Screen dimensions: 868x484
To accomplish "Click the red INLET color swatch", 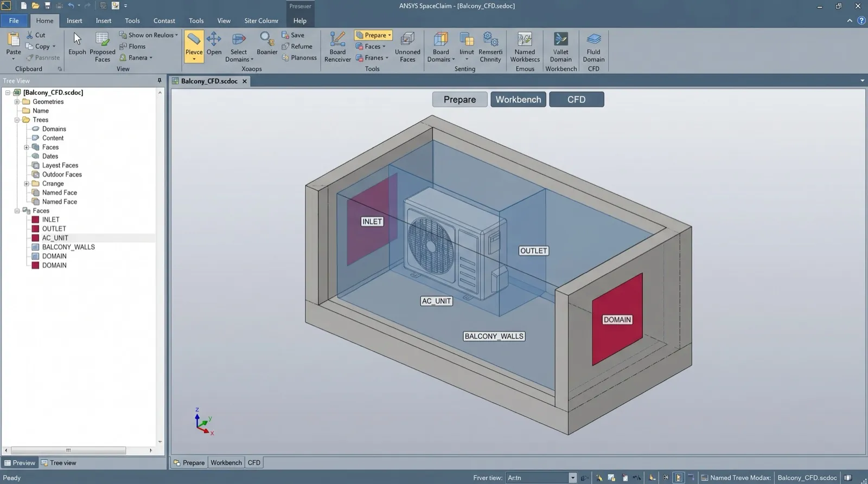I will [x=35, y=220].
